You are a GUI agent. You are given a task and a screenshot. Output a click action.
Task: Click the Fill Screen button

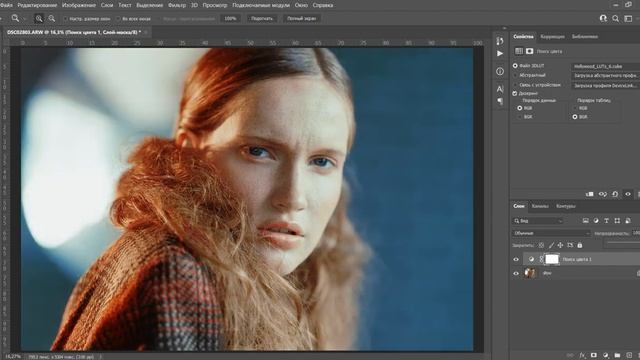302,18
